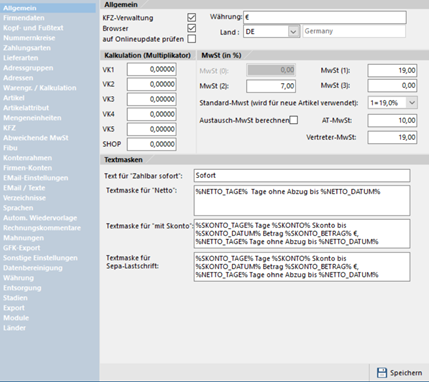This screenshot has width=429, height=382.
Task: Go to Nummernkreise settings
Action: pos(29,38)
